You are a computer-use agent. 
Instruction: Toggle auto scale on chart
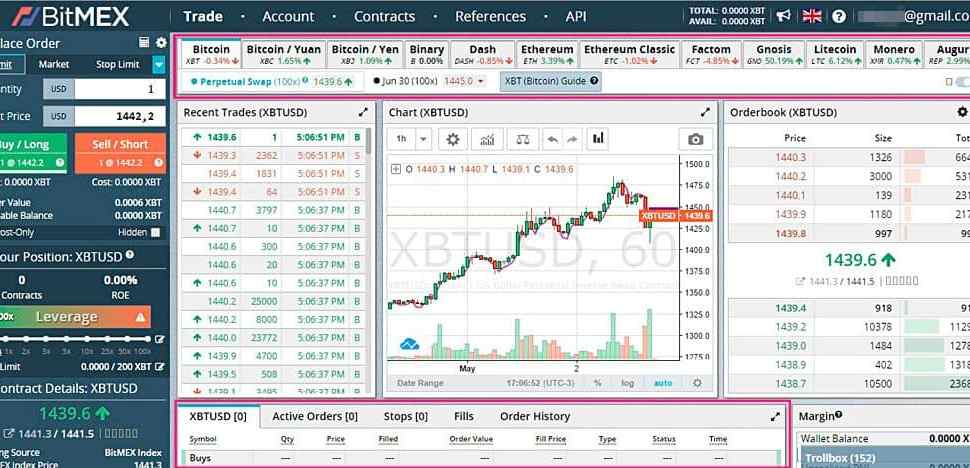click(x=663, y=383)
